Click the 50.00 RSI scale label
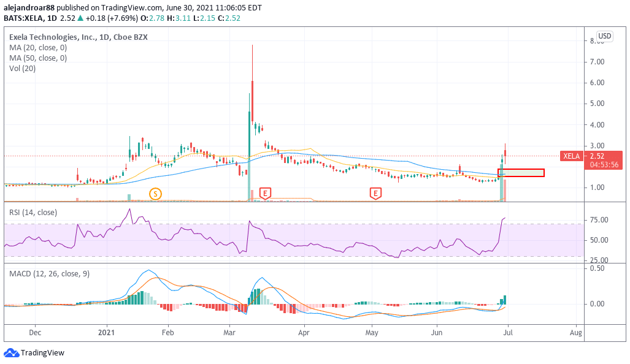The image size is (630, 364). pos(599,240)
